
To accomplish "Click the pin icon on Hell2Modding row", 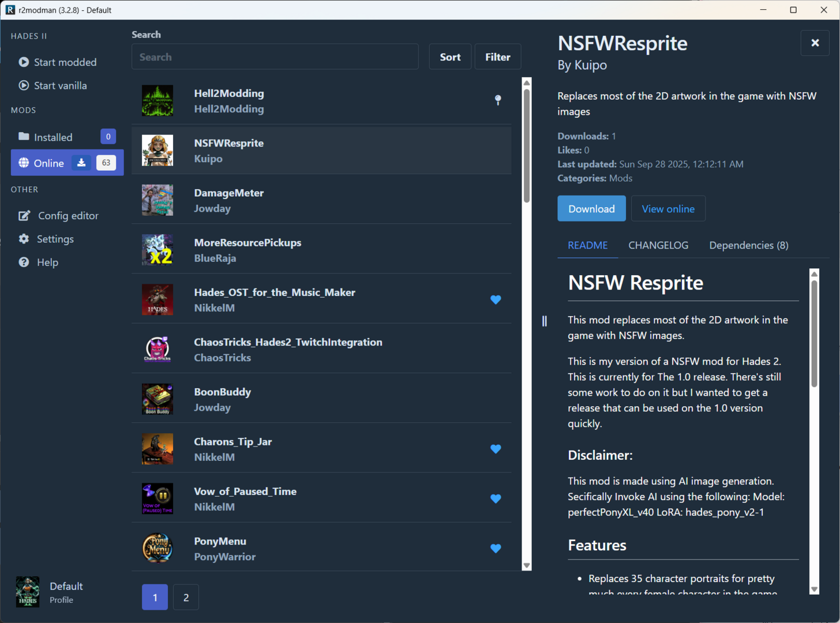I will [498, 100].
